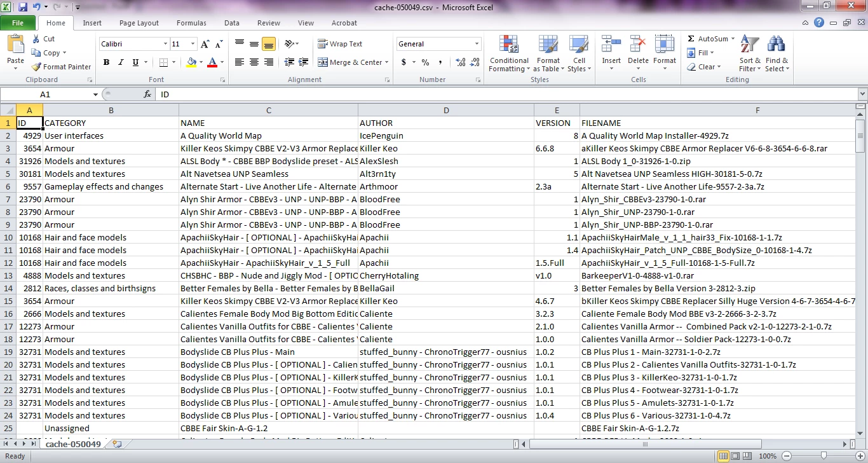Click Increase Indent icon
This screenshot has height=463, width=868.
304,62
